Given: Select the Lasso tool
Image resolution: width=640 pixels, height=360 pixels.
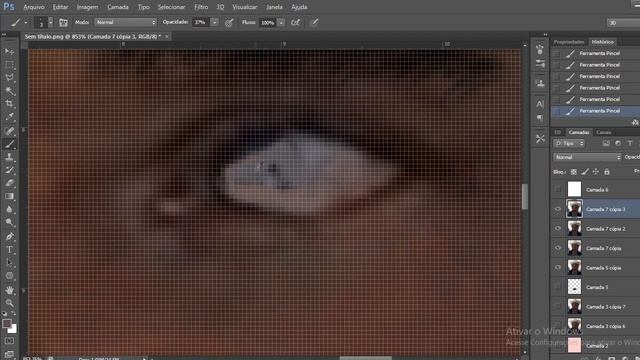Looking at the screenshot, I should (x=9, y=78).
